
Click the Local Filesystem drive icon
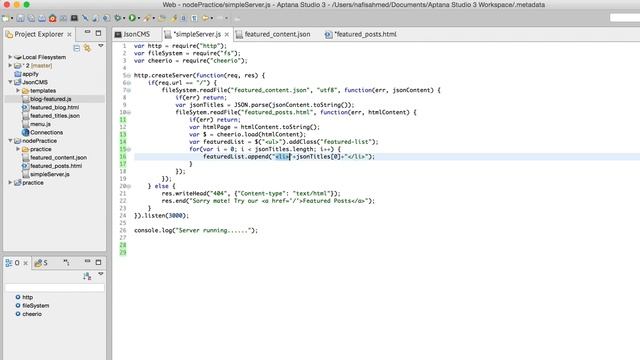tap(18, 57)
